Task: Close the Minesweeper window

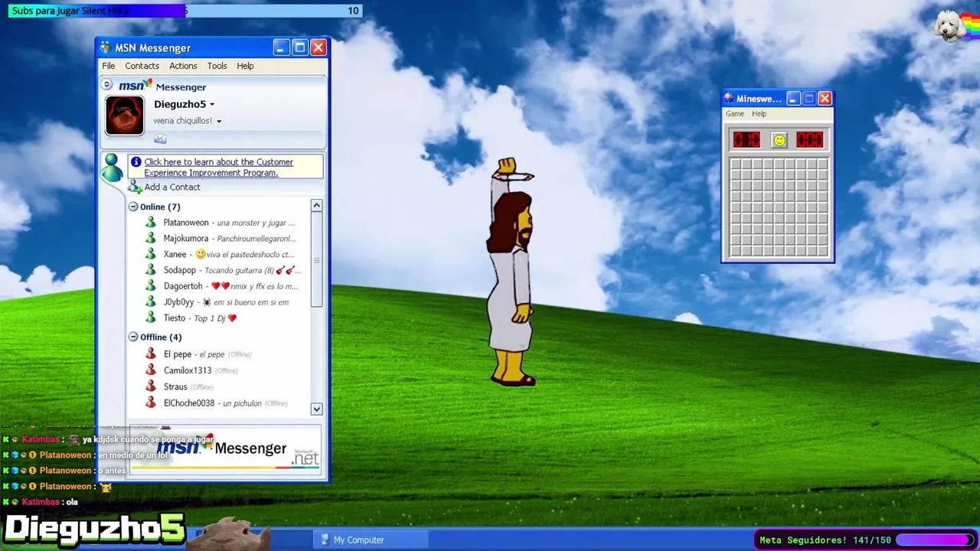Action: [x=825, y=99]
